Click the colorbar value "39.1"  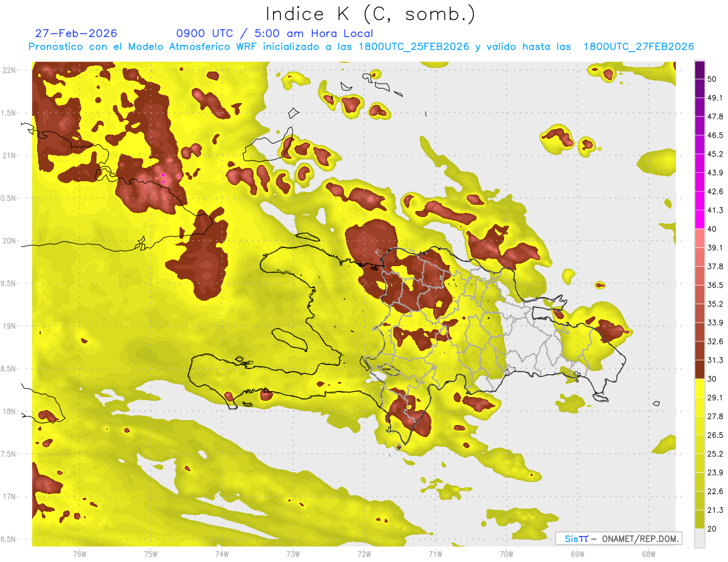pyautogui.click(x=715, y=247)
